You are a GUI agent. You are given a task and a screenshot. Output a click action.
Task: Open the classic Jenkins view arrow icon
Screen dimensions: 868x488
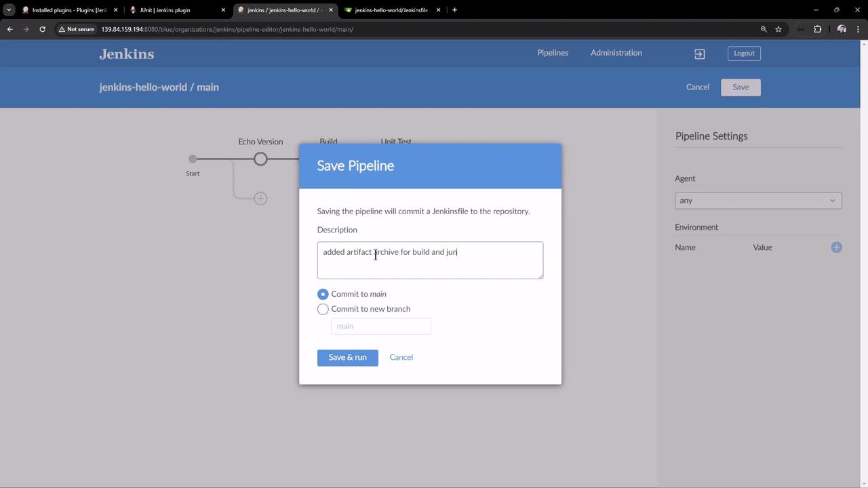pyautogui.click(x=699, y=54)
